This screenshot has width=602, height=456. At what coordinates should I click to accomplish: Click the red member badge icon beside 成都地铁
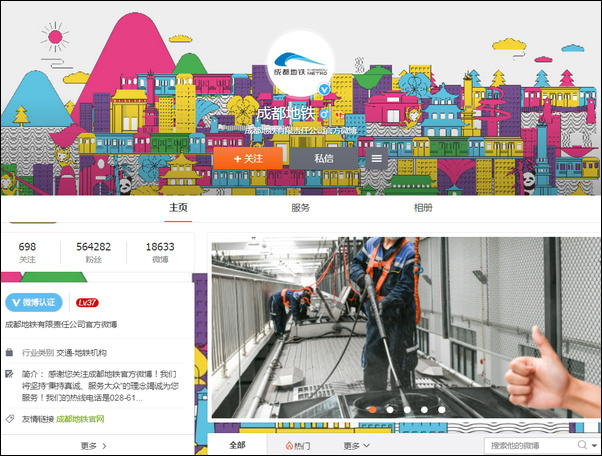pos(339,115)
